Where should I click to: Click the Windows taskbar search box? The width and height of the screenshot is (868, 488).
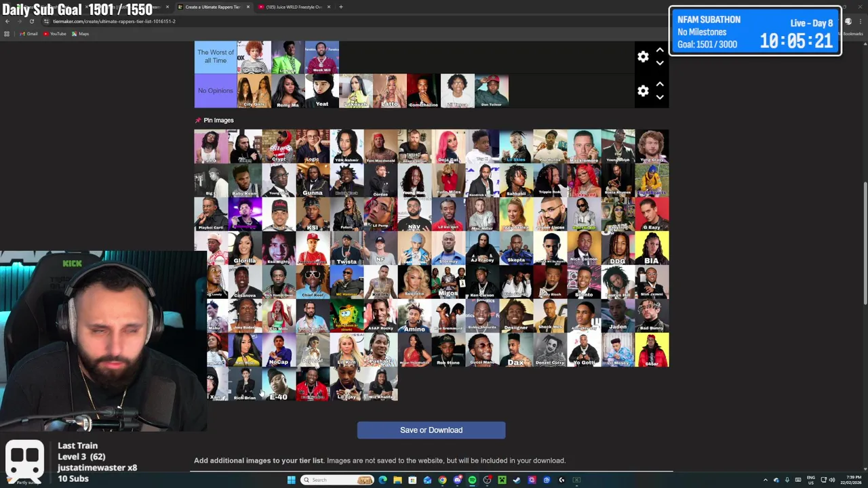338,480
